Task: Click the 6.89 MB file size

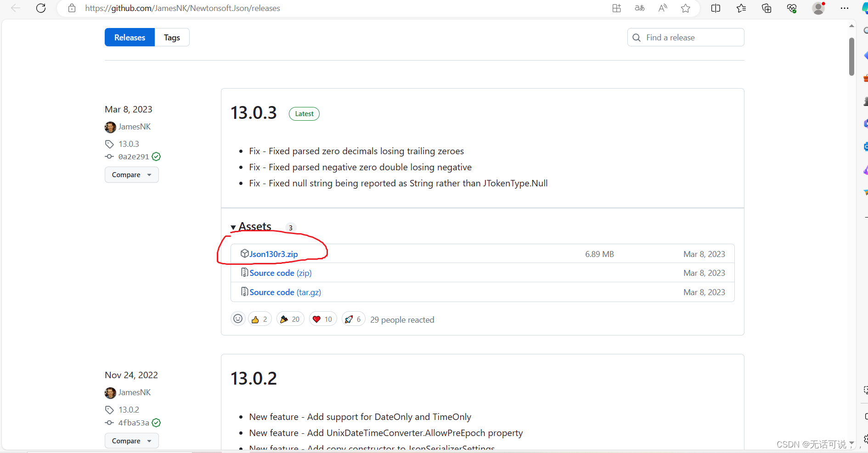Action: click(x=599, y=254)
